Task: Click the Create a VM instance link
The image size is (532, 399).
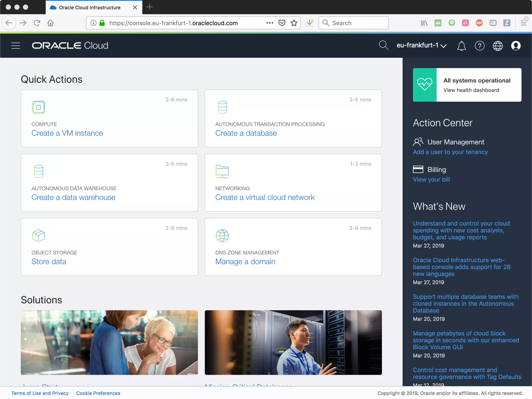Action: click(x=67, y=133)
